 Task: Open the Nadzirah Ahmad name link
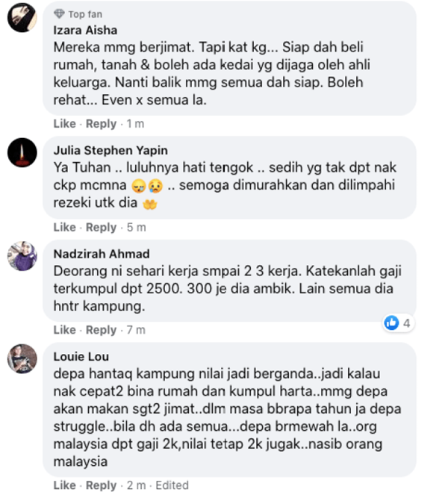(x=102, y=254)
